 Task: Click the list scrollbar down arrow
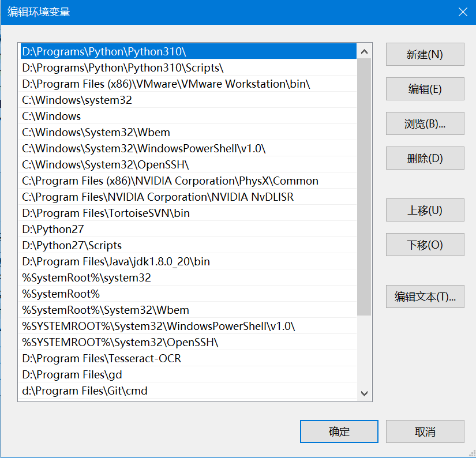(x=364, y=393)
